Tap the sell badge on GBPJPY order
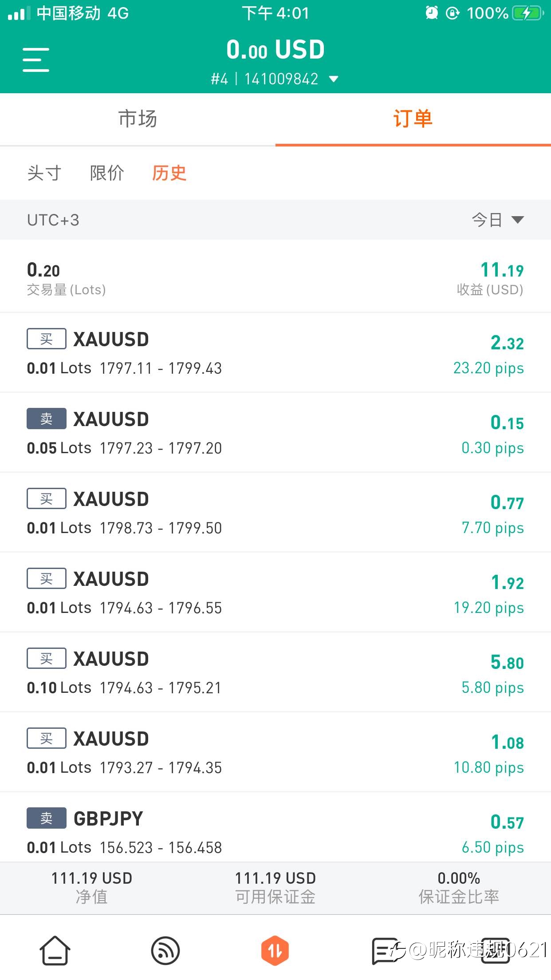The image size is (551, 980). (x=47, y=818)
